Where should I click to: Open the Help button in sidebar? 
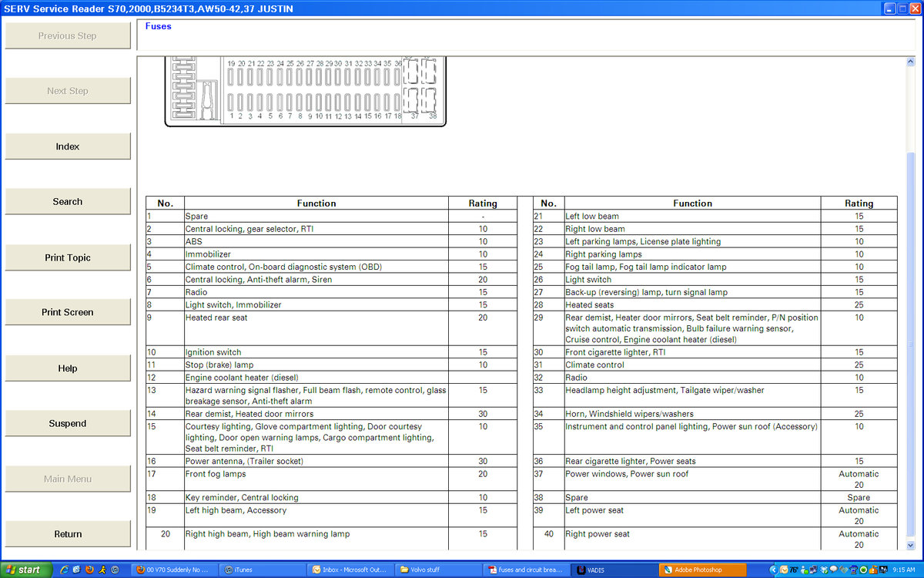[68, 368]
